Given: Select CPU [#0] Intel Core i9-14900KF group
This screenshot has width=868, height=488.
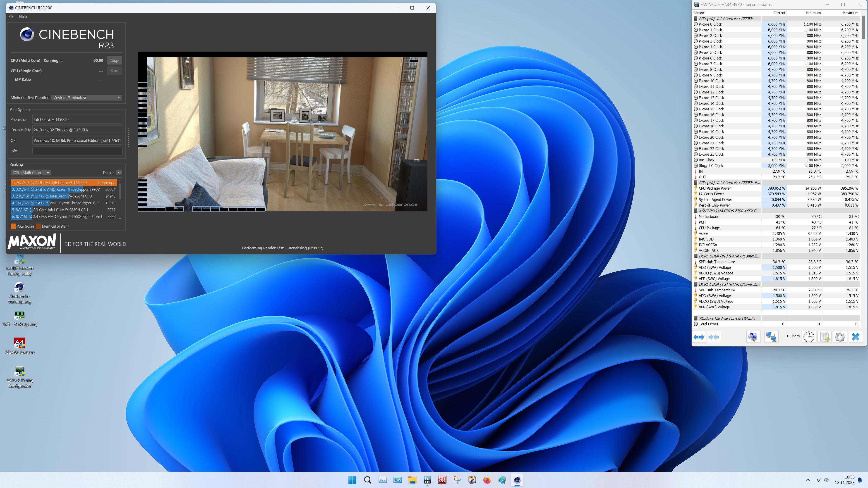Looking at the screenshot, I should 776,19.
